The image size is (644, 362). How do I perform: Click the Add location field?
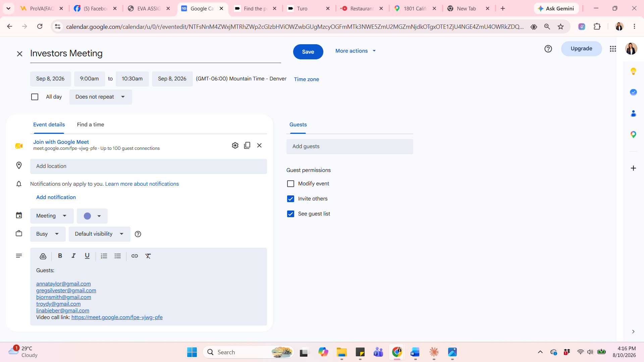coord(148,166)
